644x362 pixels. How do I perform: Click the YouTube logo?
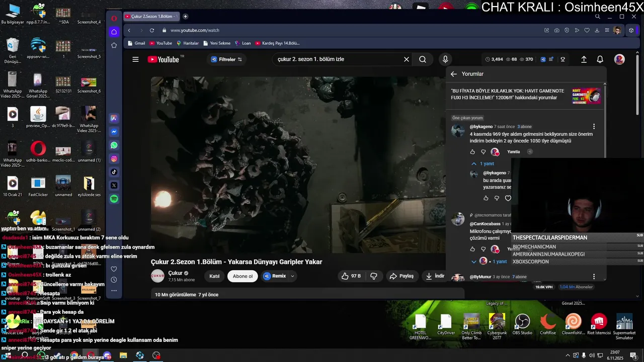click(164, 59)
